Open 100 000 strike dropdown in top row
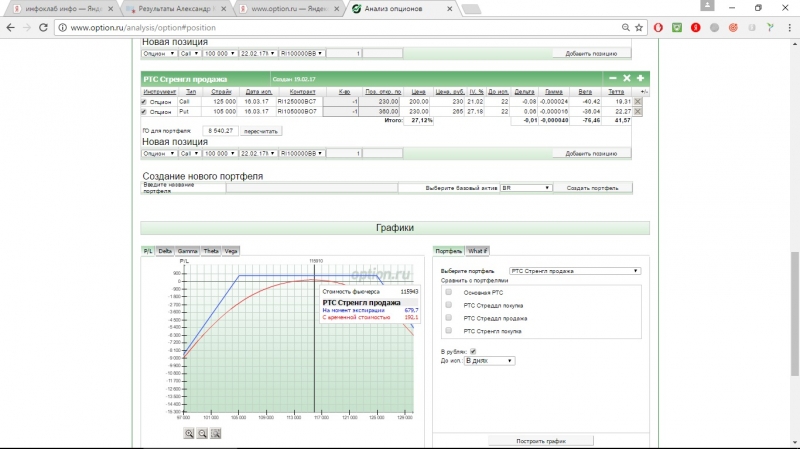 pyautogui.click(x=220, y=53)
